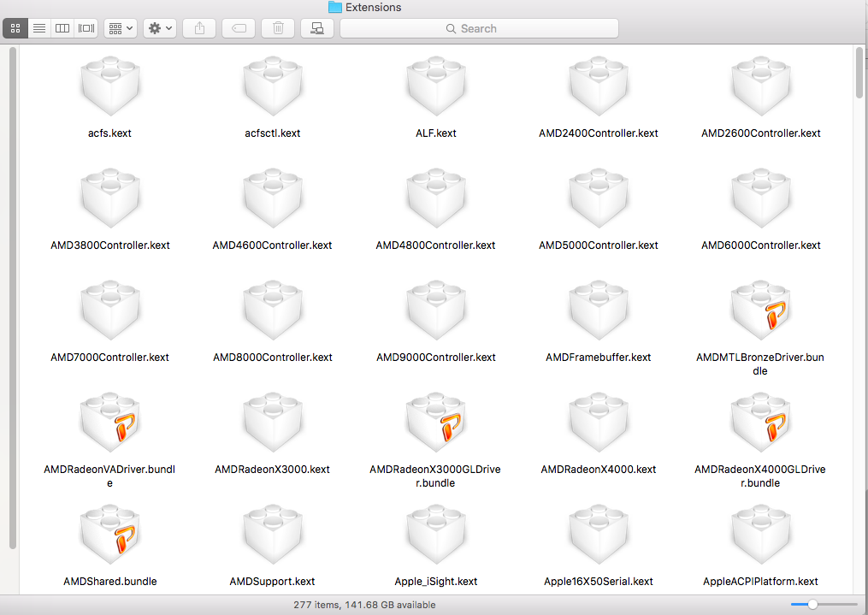Select the acfs.kext icon
Viewport: 868px width, 615px height.
pos(110,86)
